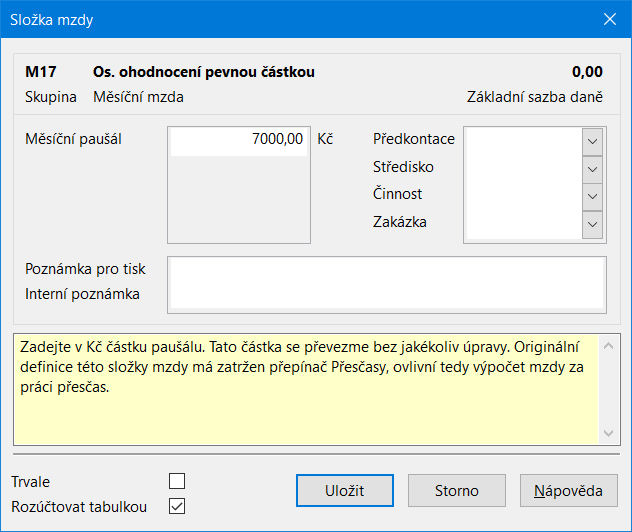Click the Měsíční paušál amount field
This screenshot has height=532, width=632.
(x=239, y=141)
